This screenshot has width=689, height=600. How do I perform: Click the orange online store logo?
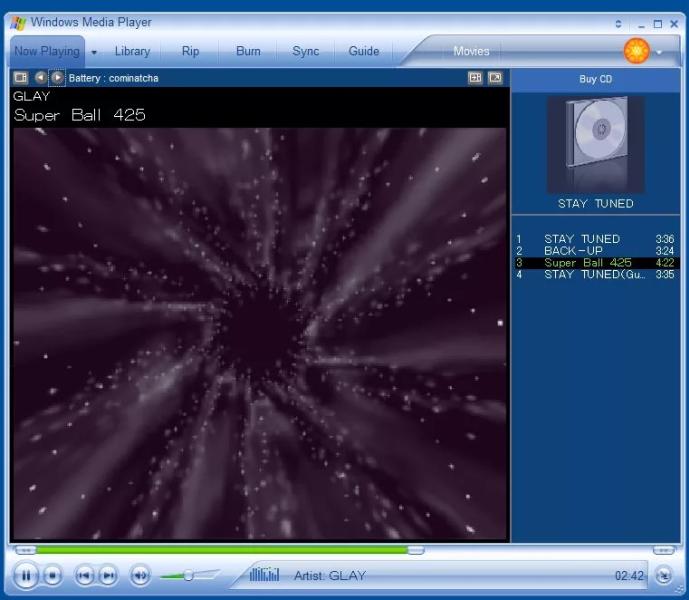tap(637, 51)
